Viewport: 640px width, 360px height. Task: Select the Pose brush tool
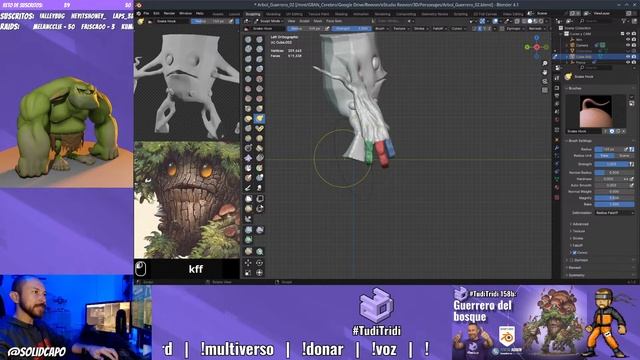259,128
